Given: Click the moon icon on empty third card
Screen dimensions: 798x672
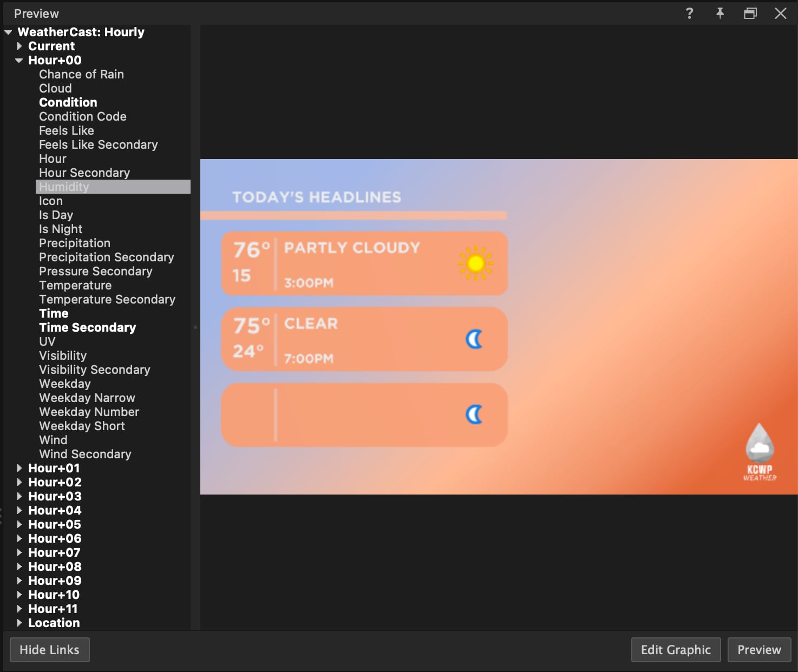Looking at the screenshot, I should (474, 415).
